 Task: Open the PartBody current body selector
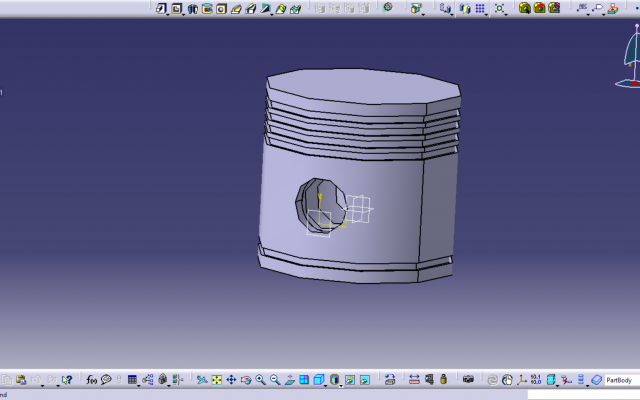coord(622,380)
